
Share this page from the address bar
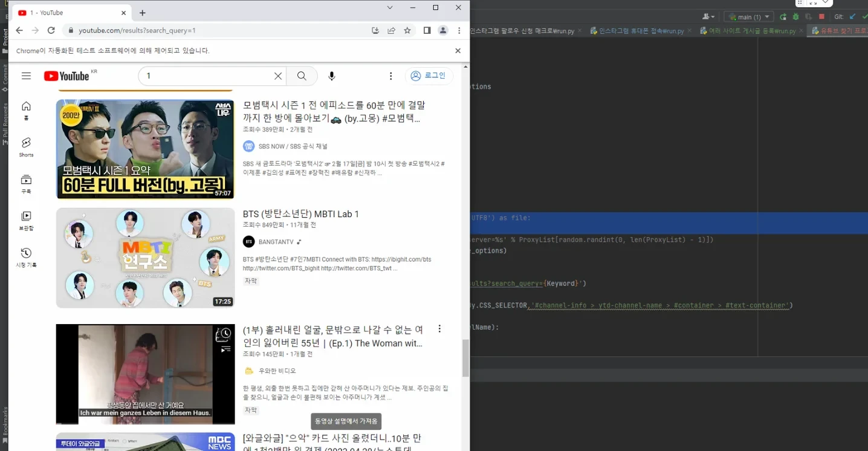tap(391, 30)
